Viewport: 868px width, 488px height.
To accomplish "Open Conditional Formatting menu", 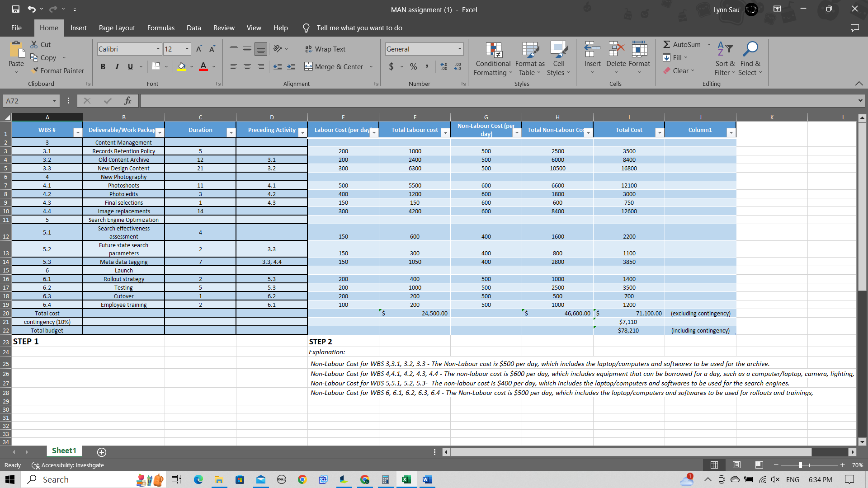I will point(493,59).
